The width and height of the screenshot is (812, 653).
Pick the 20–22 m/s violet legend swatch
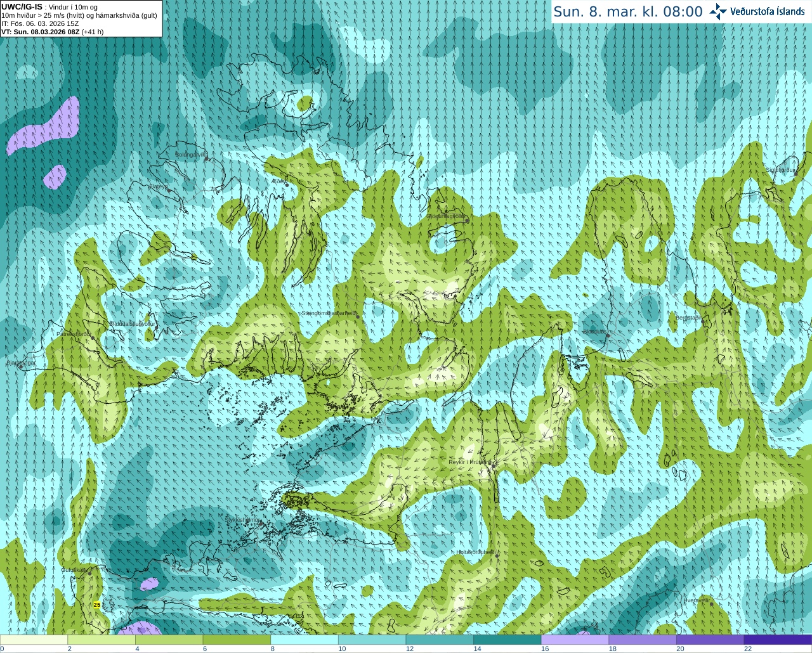(710, 640)
